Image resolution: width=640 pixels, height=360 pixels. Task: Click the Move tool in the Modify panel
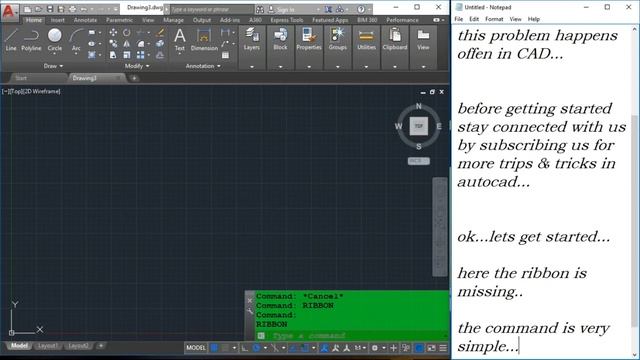pyautogui.click(x=113, y=32)
